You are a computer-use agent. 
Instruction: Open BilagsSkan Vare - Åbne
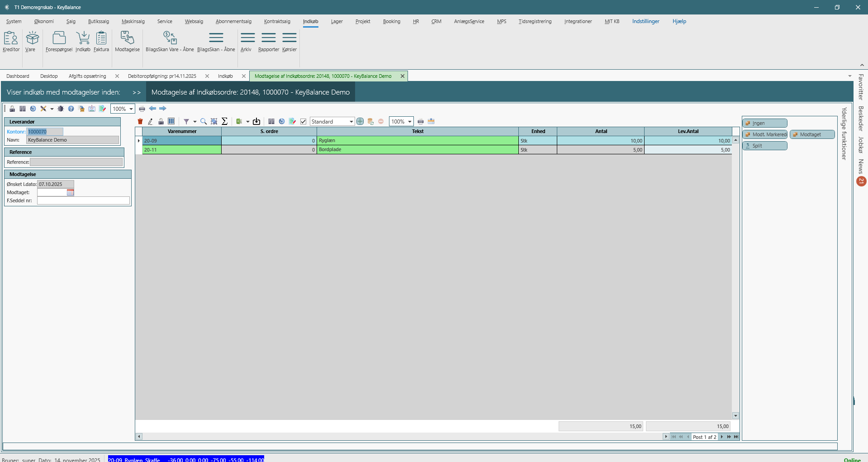[x=170, y=41]
